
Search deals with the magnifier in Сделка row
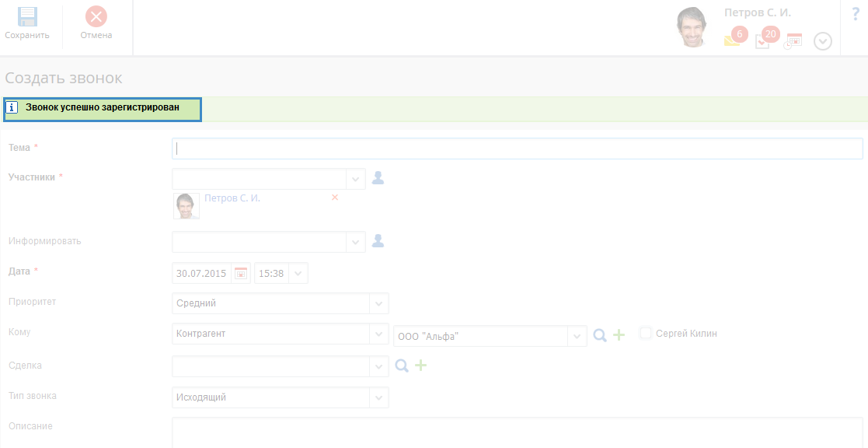(401, 365)
